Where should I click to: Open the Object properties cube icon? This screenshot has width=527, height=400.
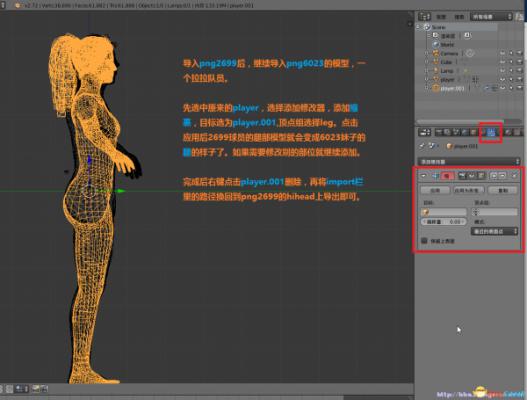point(474,132)
